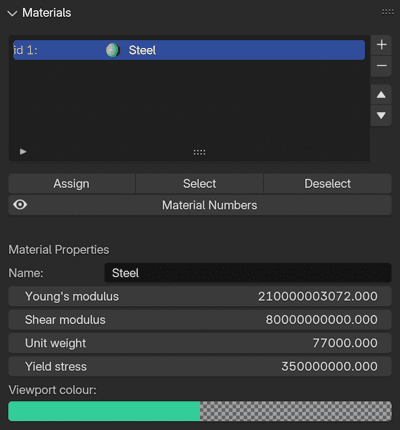Click the Unit weight value field
This screenshot has width=400, height=430.
[x=200, y=343]
